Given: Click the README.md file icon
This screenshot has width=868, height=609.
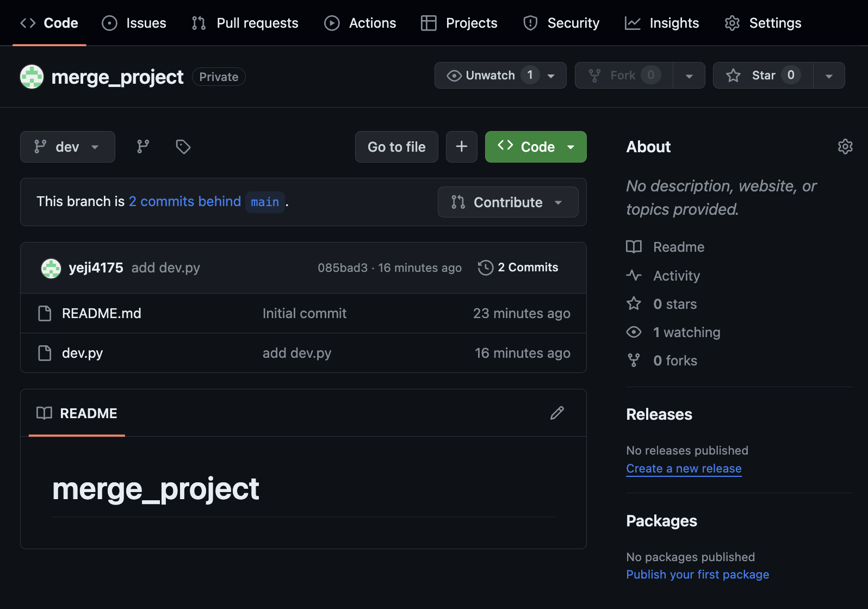Looking at the screenshot, I should (45, 313).
